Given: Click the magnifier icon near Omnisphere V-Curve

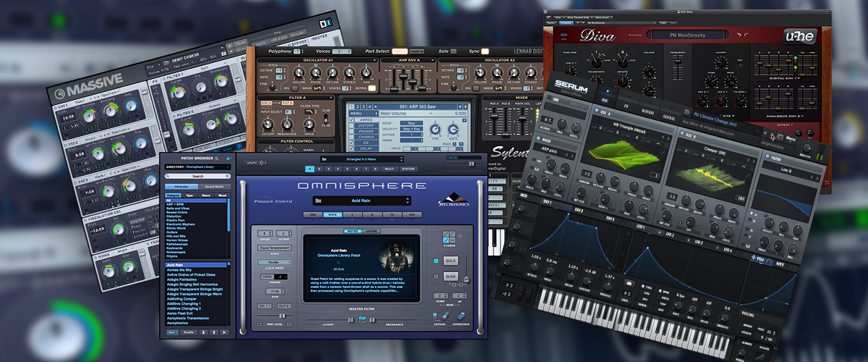Looking at the screenshot, I should point(460,236).
